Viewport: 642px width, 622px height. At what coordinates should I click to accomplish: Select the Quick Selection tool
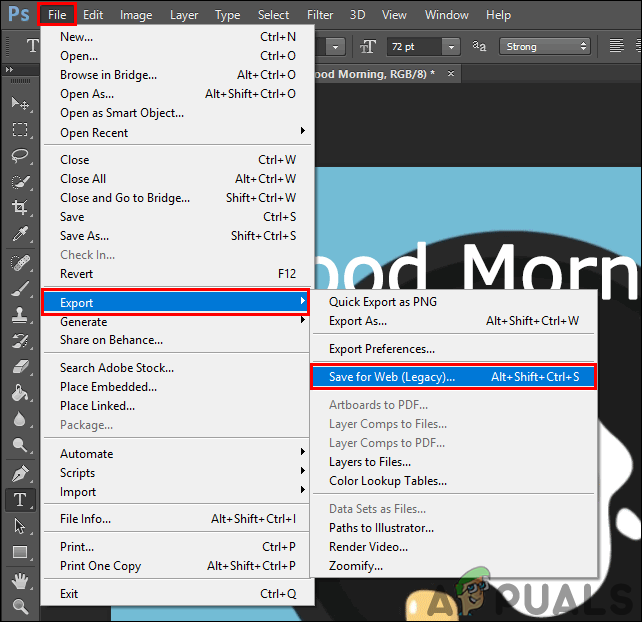pos(20,182)
